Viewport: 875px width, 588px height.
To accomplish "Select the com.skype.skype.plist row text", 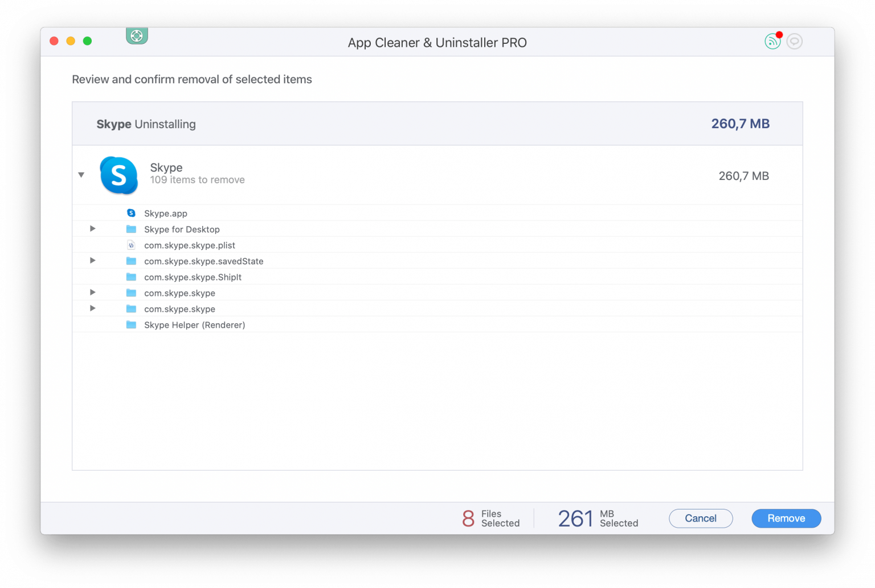I will 190,245.
